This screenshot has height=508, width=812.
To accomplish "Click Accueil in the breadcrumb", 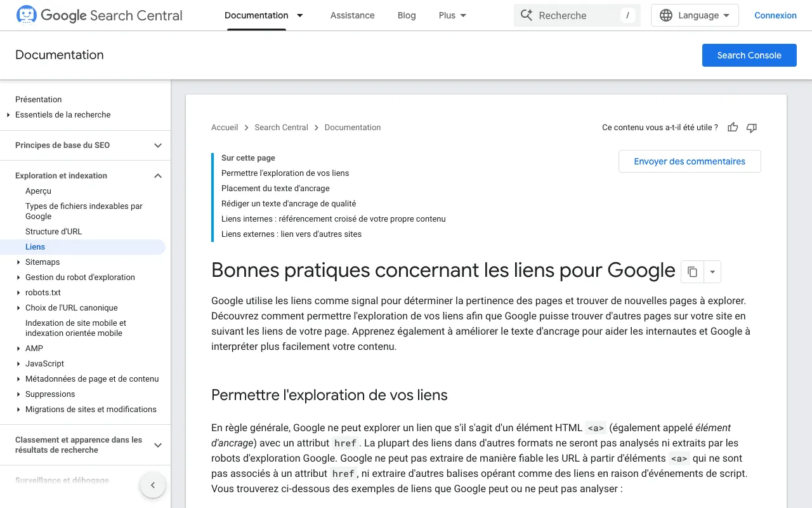I will [225, 128].
